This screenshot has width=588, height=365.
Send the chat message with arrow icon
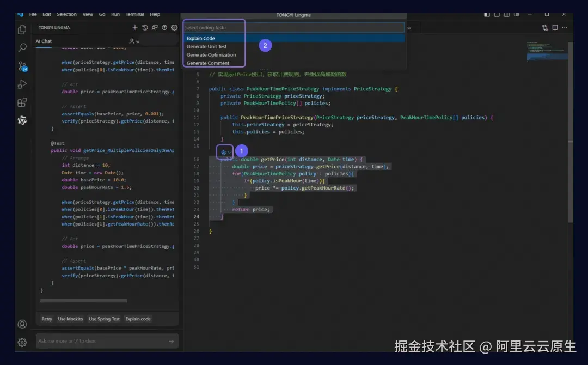[171, 341]
